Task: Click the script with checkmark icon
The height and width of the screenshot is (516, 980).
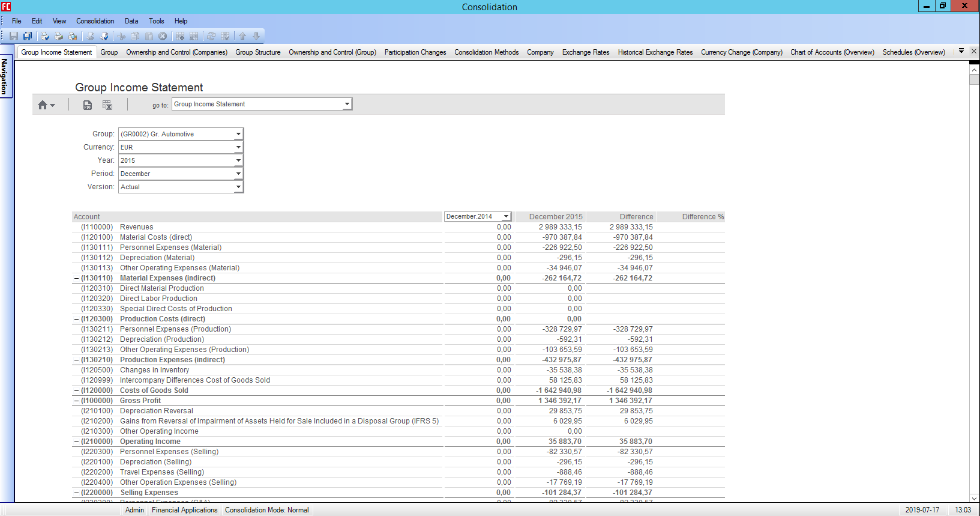Action: [x=104, y=36]
